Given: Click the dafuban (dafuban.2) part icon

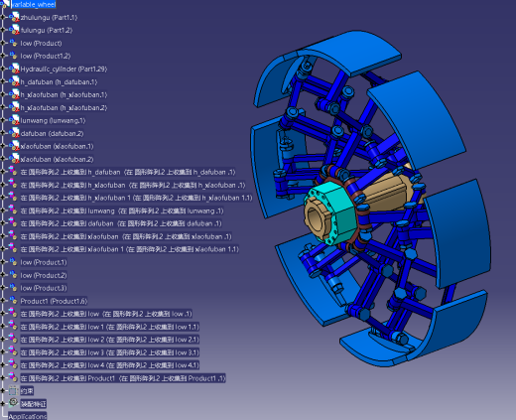Looking at the screenshot, I should coord(14,133).
